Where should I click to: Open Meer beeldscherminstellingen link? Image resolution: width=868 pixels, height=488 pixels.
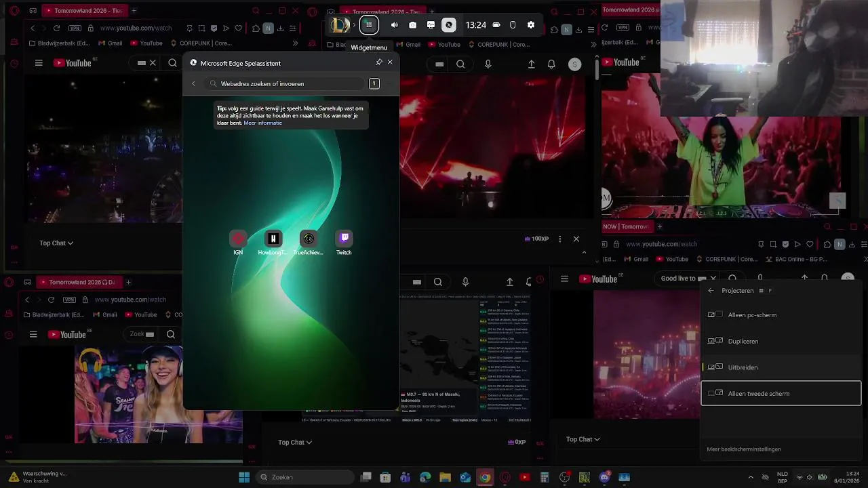(x=744, y=449)
